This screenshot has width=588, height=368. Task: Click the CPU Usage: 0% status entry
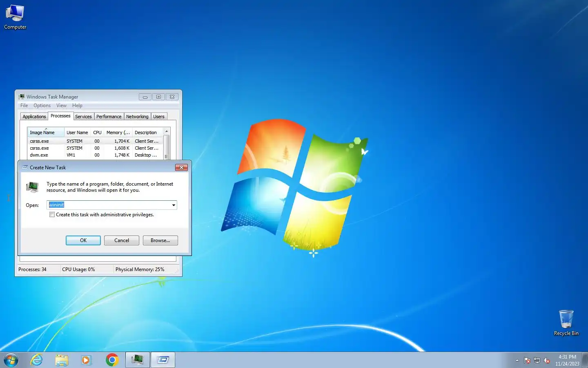[x=78, y=269]
